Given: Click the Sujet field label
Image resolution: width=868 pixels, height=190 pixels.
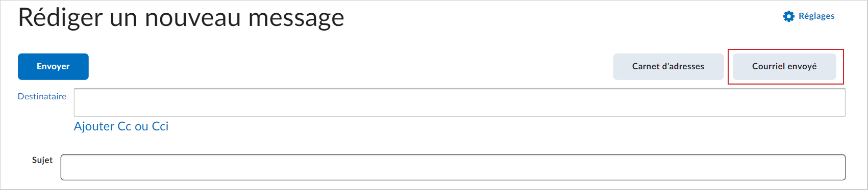Looking at the screenshot, I should pyautogui.click(x=42, y=160).
